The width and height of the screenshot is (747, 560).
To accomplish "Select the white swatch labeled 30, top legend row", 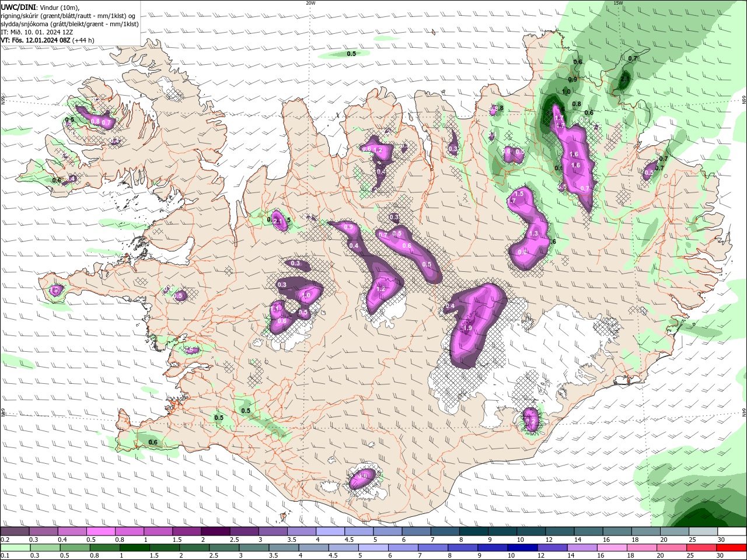I will pyautogui.click(x=732, y=531).
